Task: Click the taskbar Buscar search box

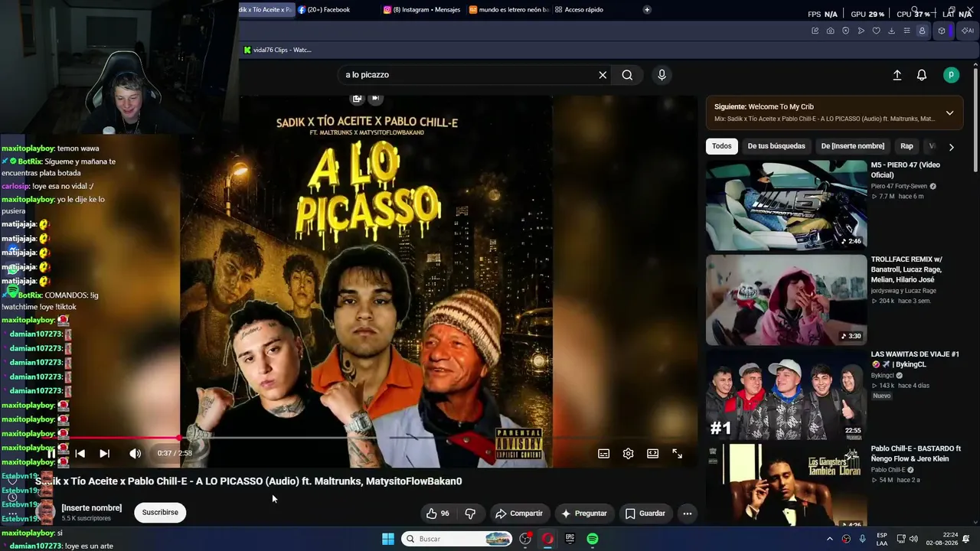Action: coord(457,539)
